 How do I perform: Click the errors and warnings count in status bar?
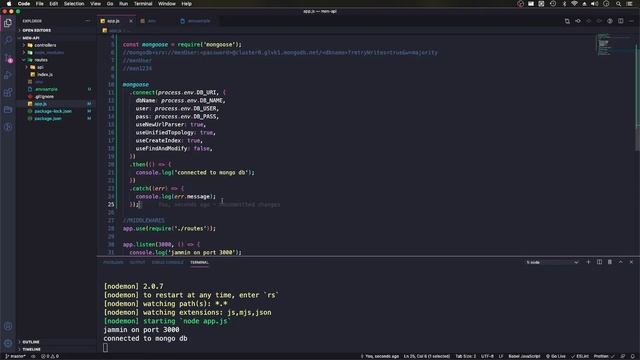click(50, 356)
